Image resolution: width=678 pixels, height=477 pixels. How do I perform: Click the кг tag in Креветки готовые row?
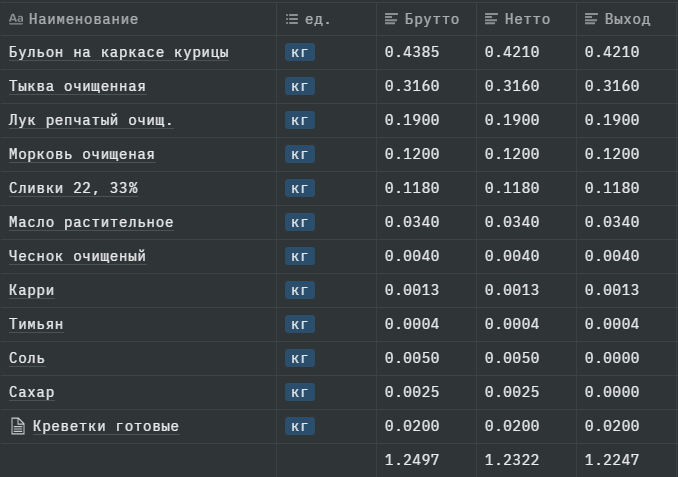pyautogui.click(x=300, y=426)
